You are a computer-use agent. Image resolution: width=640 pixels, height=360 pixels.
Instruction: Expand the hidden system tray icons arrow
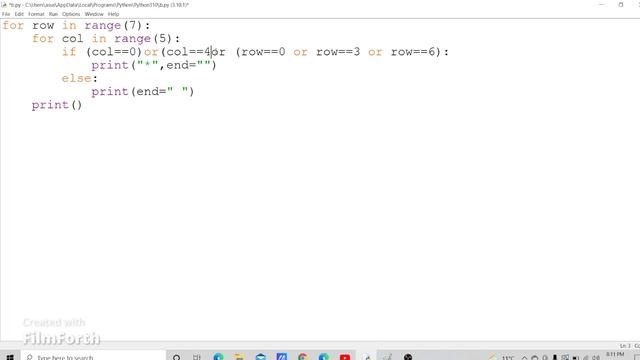[524, 358]
